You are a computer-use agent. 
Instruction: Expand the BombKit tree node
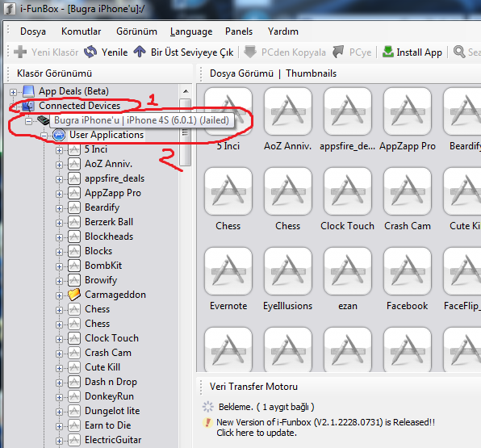(x=59, y=266)
